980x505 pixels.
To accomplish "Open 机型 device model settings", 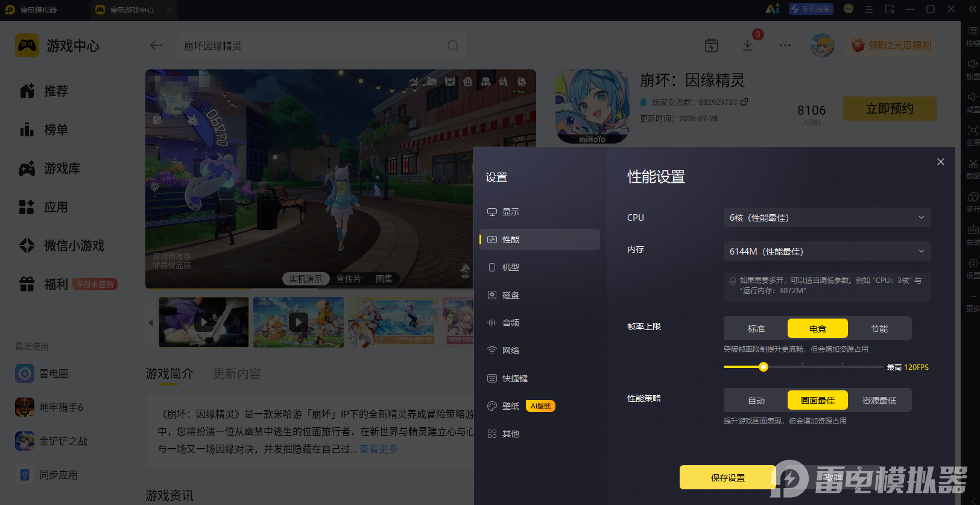I will pyautogui.click(x=540, y=267).
